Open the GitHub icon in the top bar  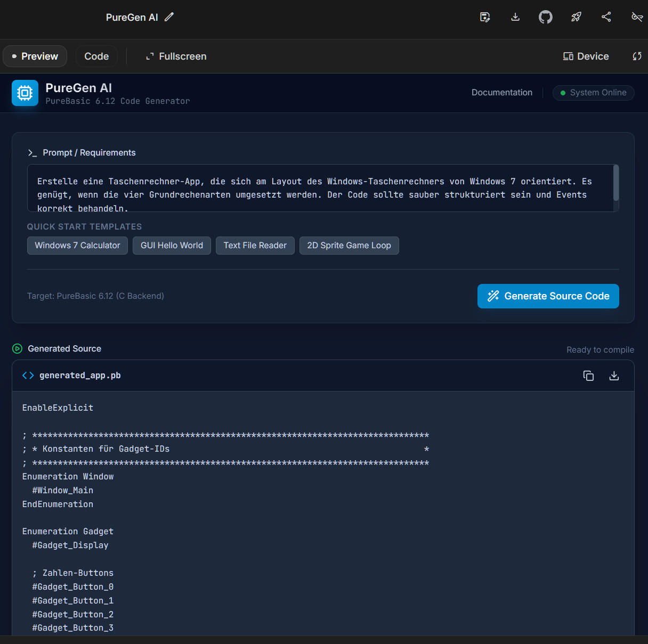[x=546, y=17]
